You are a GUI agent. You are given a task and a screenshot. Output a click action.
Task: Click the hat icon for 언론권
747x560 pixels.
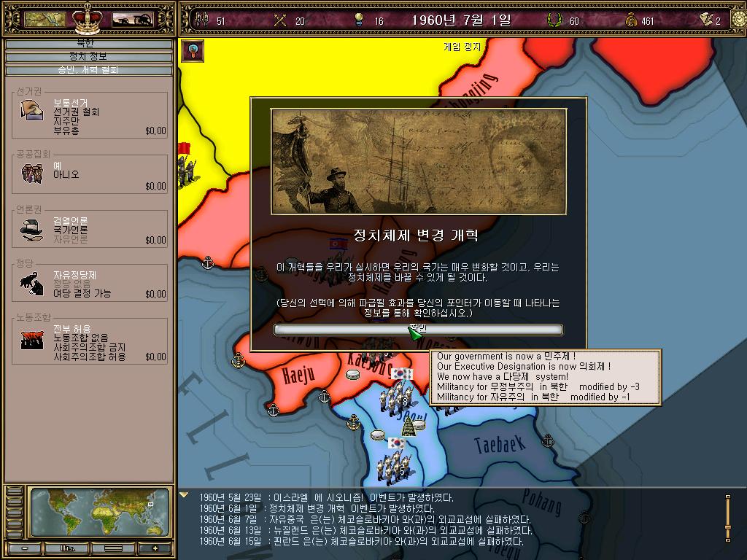31,230
